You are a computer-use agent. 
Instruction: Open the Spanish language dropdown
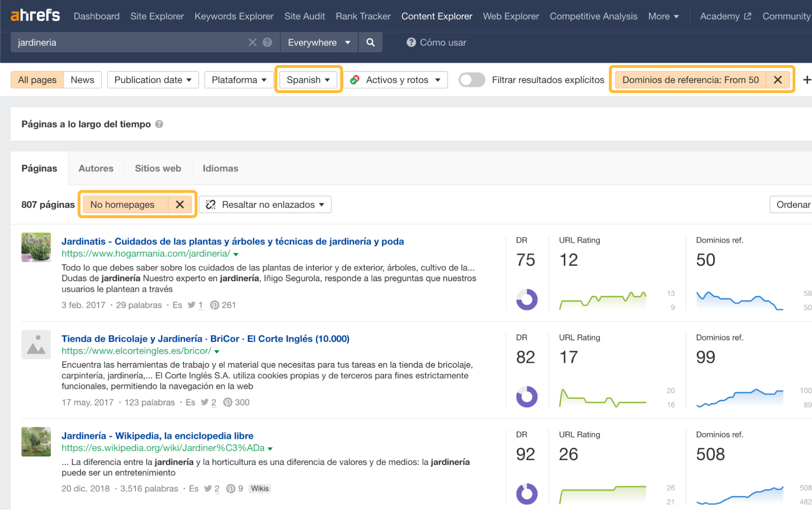point(307,80)
